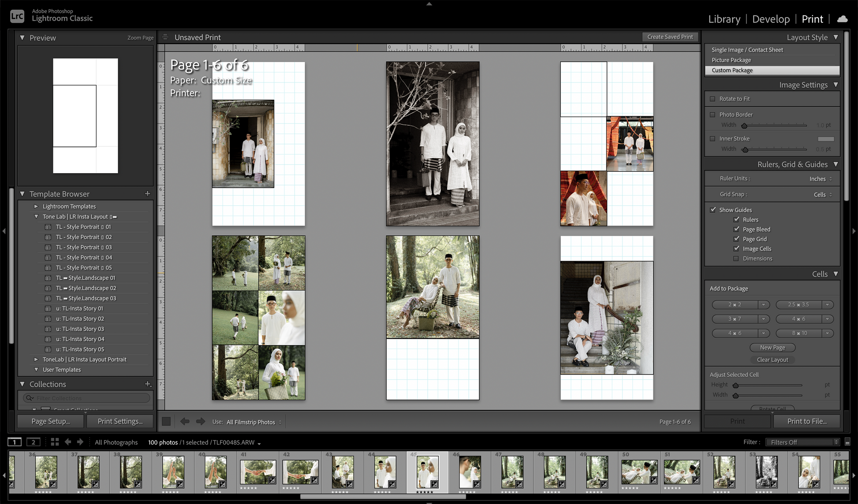Viewport: 858px width, 504px height.
Task: Add a new collection with plus icon
Action: coord(148,384)
